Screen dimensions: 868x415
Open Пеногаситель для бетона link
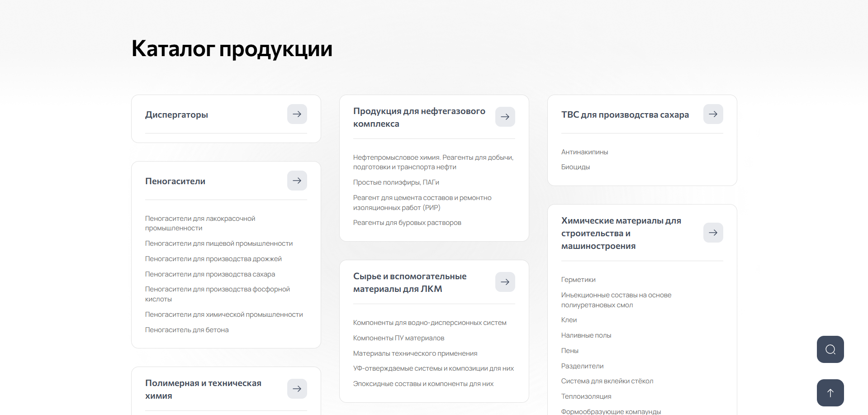(x=187, y=330)
